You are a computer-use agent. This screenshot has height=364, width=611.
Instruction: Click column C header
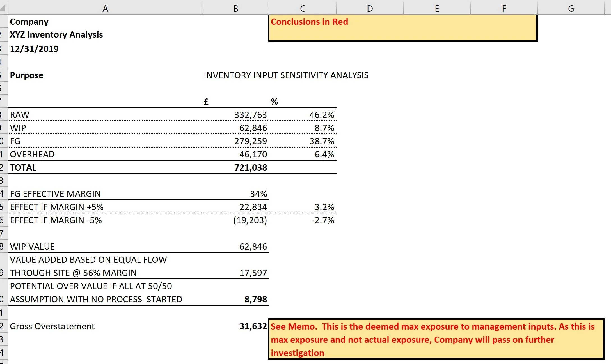click(x=303, y=8)
